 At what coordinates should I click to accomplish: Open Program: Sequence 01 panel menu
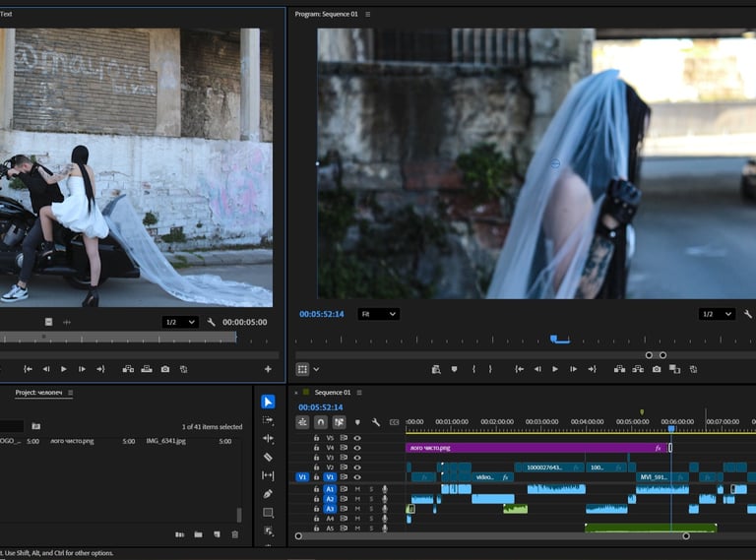click(x=368, y=15)
